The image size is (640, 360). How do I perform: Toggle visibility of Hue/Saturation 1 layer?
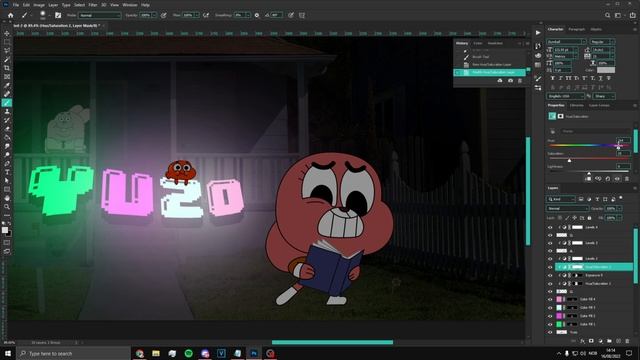pos(550,284)
